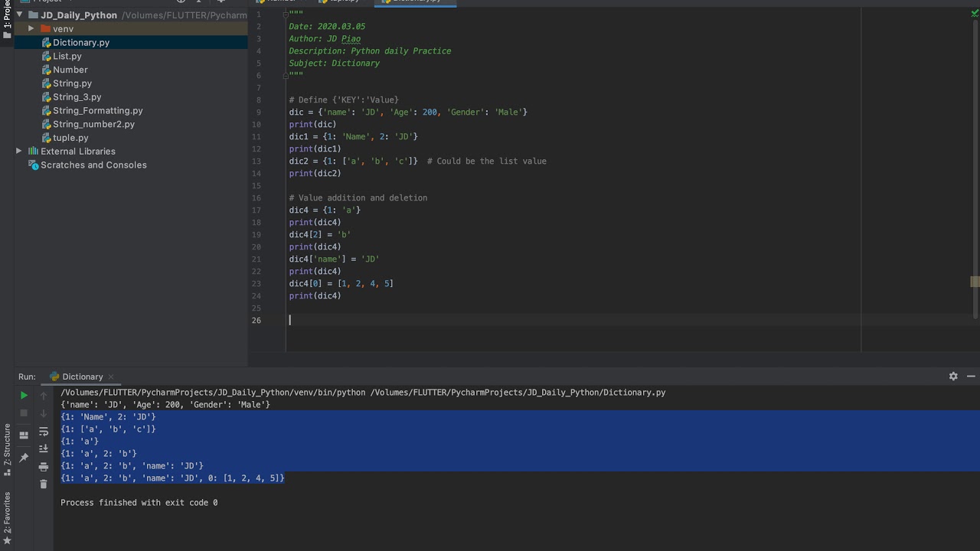980x551 pixels.
Task: Close the Dictionary run tab
Action: [111, 377]
